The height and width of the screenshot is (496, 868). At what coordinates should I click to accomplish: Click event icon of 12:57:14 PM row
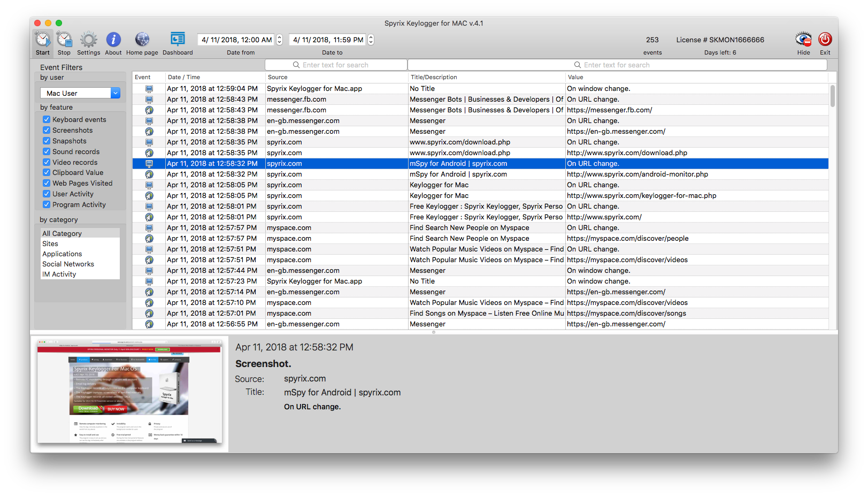[x=149, y=292]
